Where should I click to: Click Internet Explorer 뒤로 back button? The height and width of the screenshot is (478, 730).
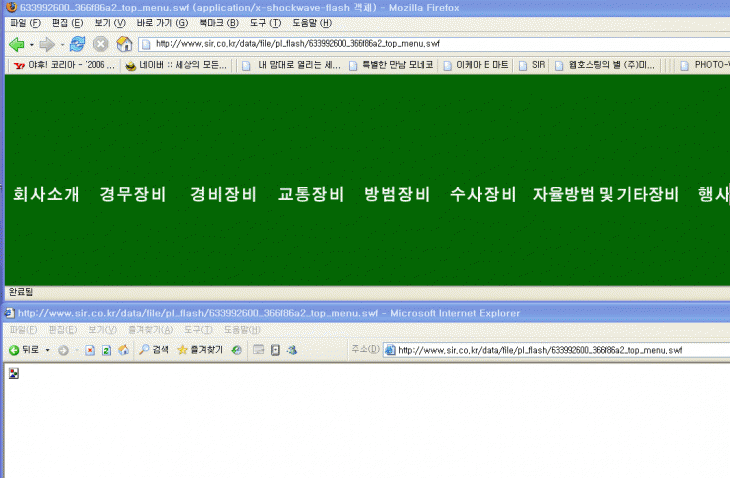[24, 350]
